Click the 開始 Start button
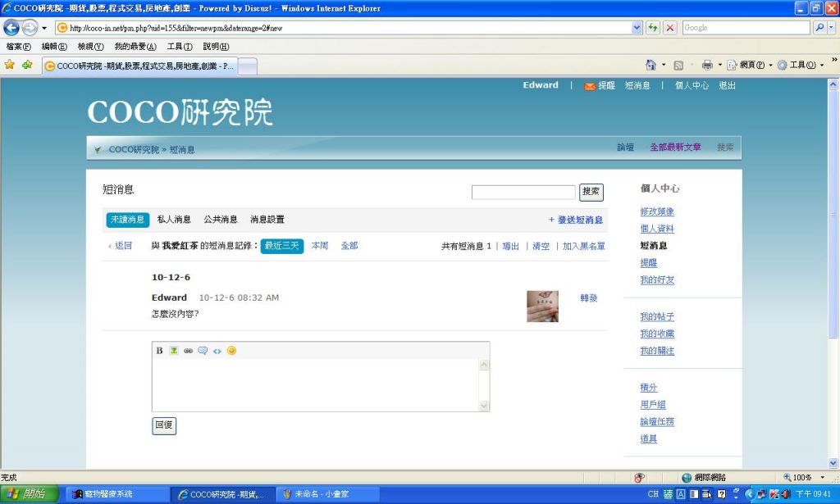 29,494
